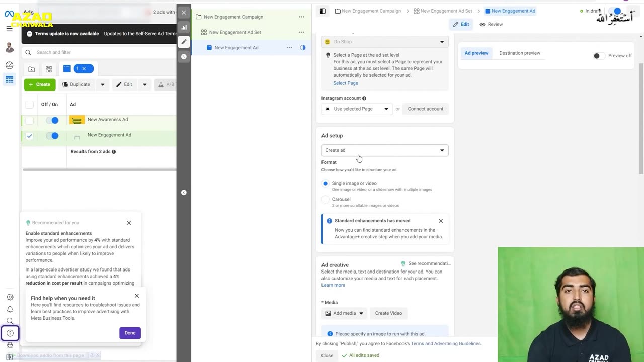Image resolution: width=644 pixels, height=362 pixels.
Task: Dismiss the Standard enhancements has moved notice
Action: 441,221
